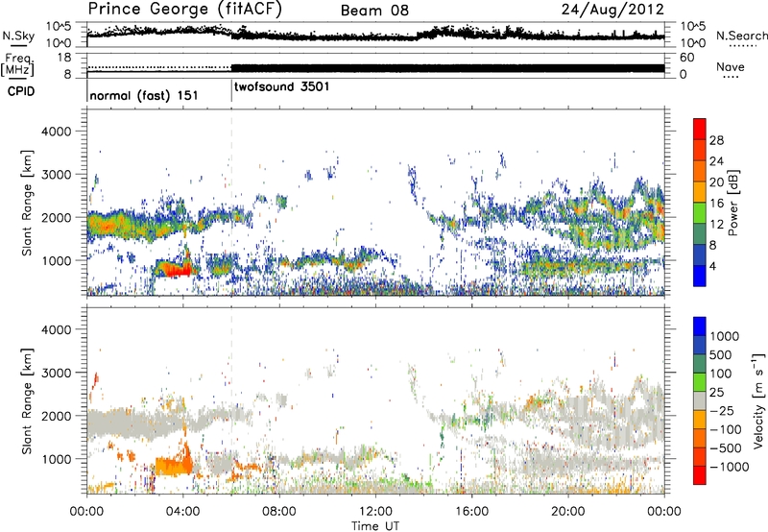
Task: Select the 'twofsound 3501' CPID text
Action: coord(282,87)
